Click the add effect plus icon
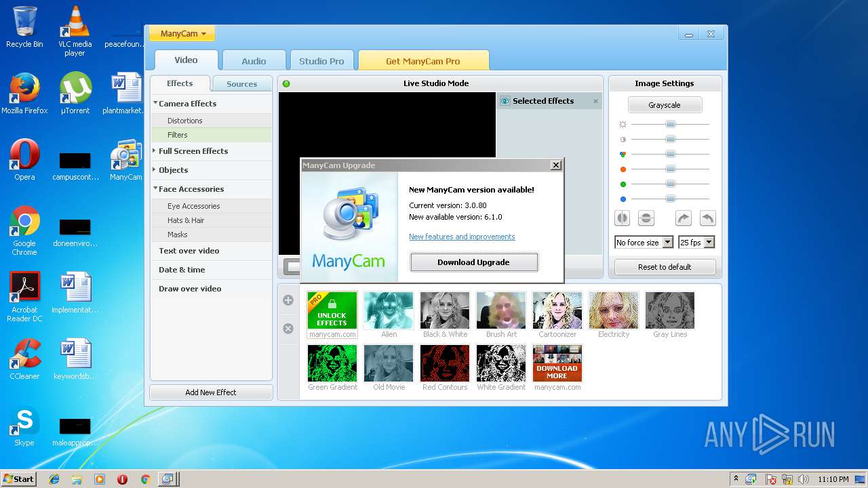868x488 pixels. point(288,300)
